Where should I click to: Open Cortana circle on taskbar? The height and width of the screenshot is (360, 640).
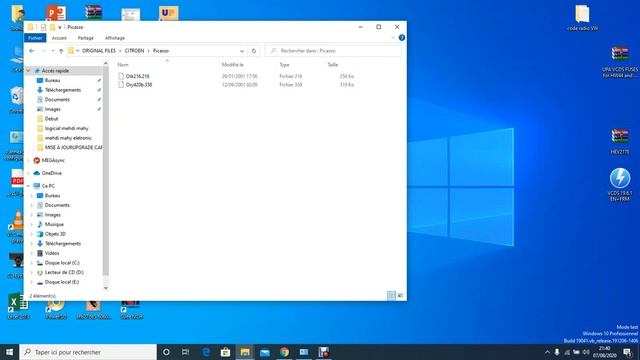[166, 352]
